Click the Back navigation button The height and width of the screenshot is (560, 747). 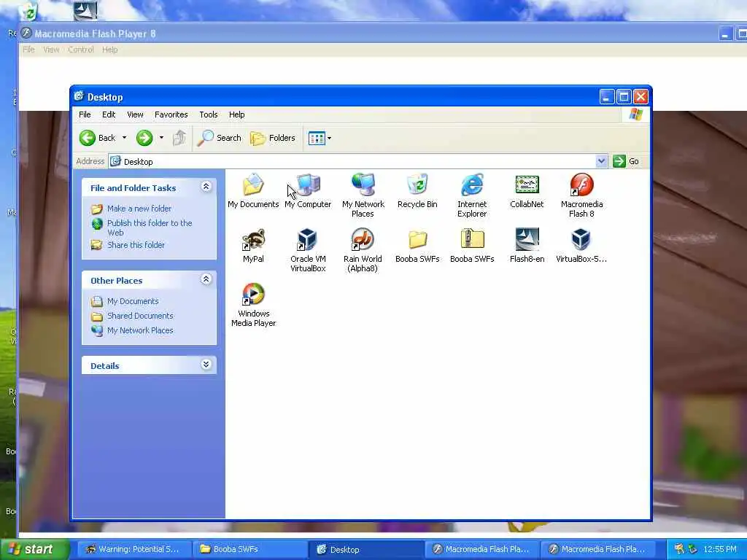tap(98, 138)
